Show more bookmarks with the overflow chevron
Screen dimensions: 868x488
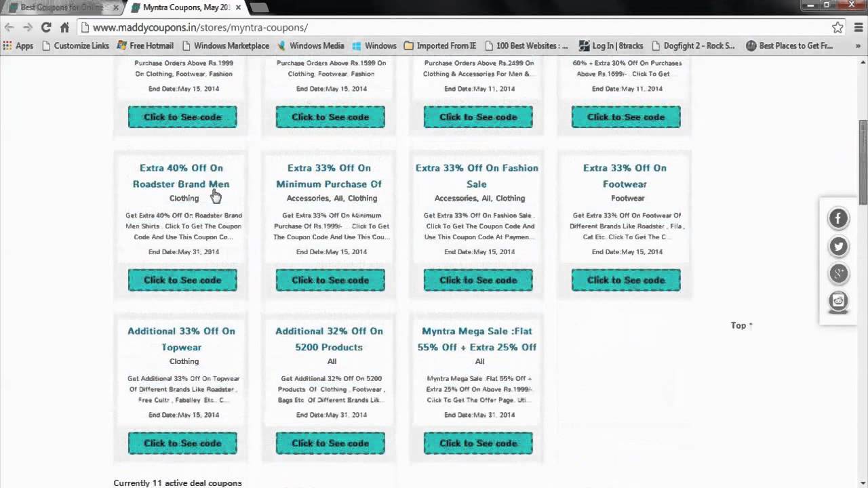tap(858, 45)
